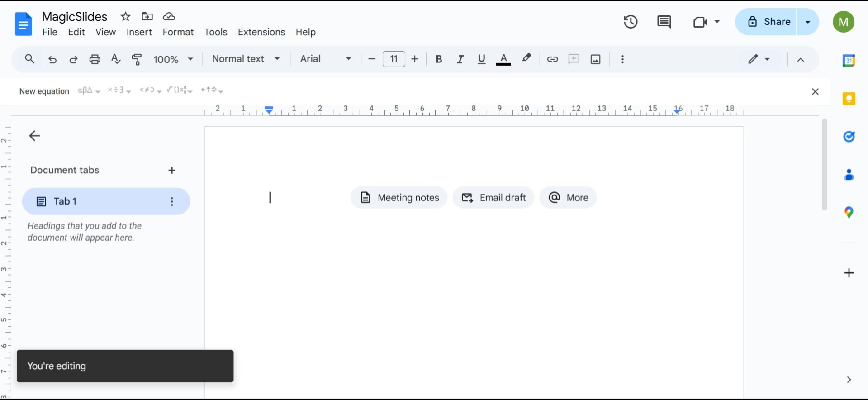
Task: Open the toolbar more options menu
Action: click(x=623, y=59)
